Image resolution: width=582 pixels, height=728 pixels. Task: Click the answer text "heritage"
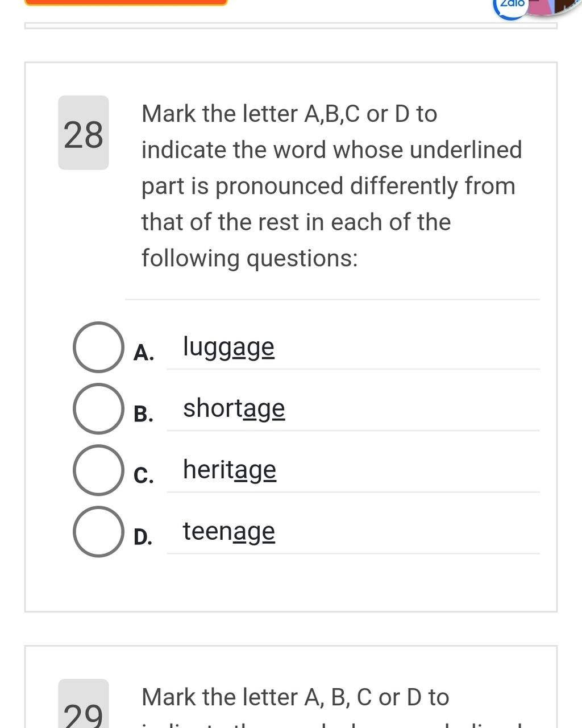[230, 470]
